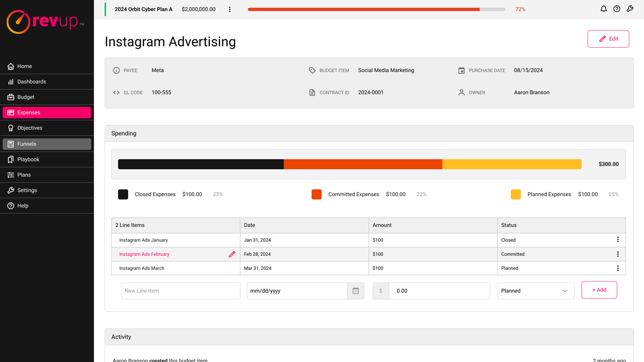Expand the Planned status dropdown

point(535,291)
